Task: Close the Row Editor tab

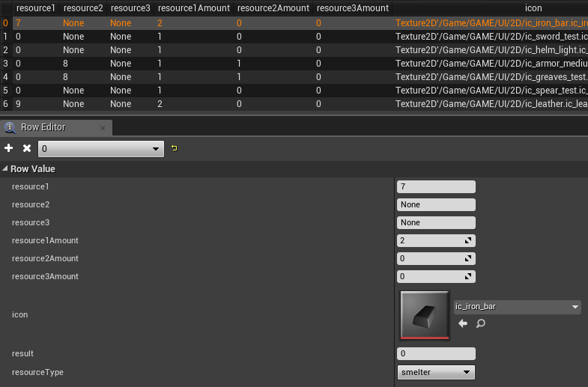Action: 104,127
